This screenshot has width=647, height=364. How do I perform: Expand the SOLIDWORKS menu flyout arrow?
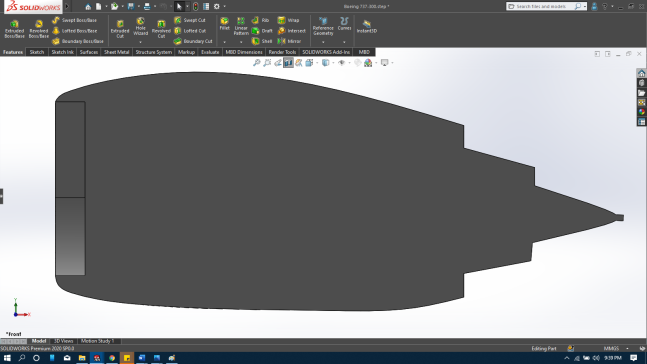pyautogui.click(x=67, y=6)
